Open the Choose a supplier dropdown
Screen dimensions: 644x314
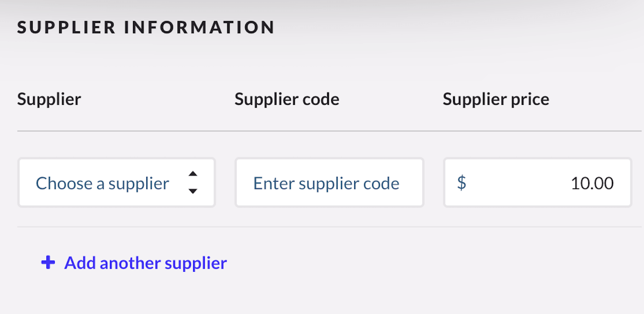click(116, 183)
